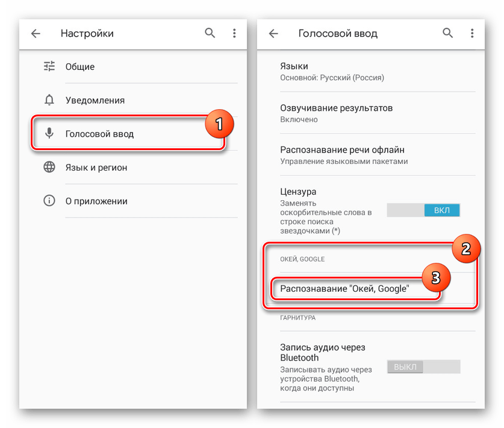This screenshot has width=504, height=428.
Task: Tap the microphone icon for Голосовой ввод
Action: click(49, 133)
